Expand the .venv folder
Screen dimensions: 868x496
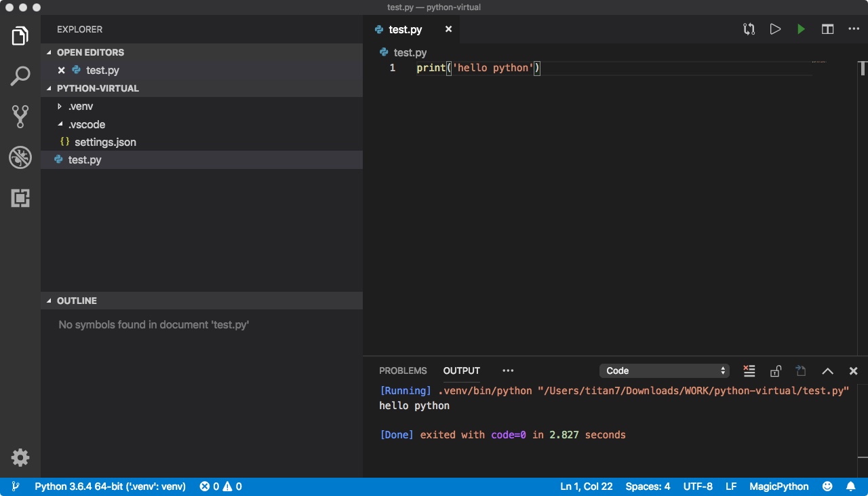point(201,107)
